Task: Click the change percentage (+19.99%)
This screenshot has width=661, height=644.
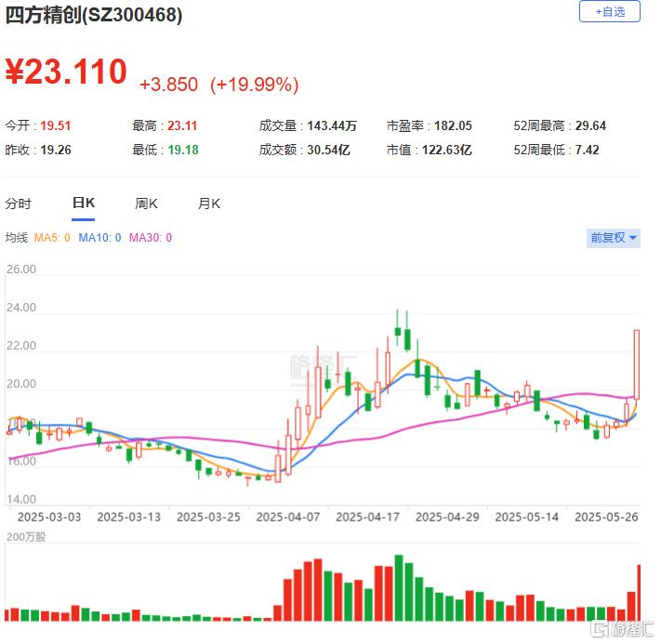Action: (x=254, y=85)
